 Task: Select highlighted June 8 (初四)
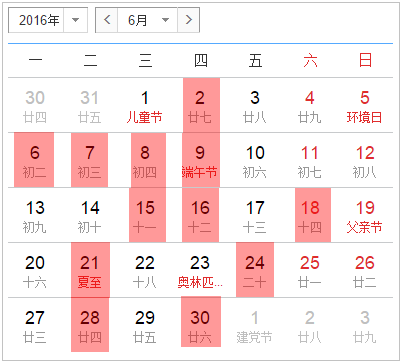click(148, 160)
